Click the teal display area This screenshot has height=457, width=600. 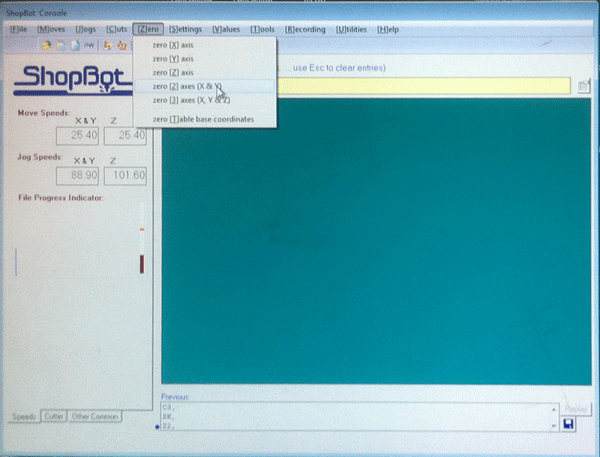point(376,241)
